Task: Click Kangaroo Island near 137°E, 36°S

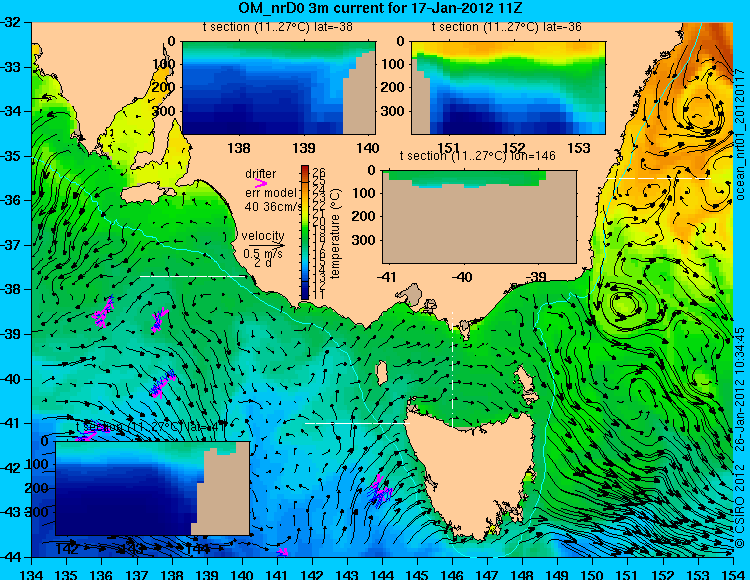Action: pos(148,194)
